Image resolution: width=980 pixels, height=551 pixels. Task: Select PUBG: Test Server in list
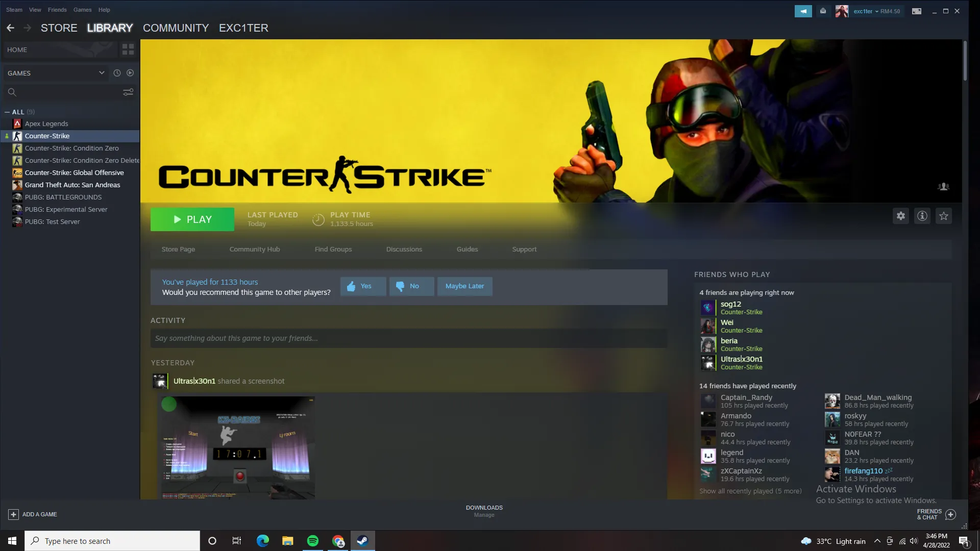(x=53, y=222)
